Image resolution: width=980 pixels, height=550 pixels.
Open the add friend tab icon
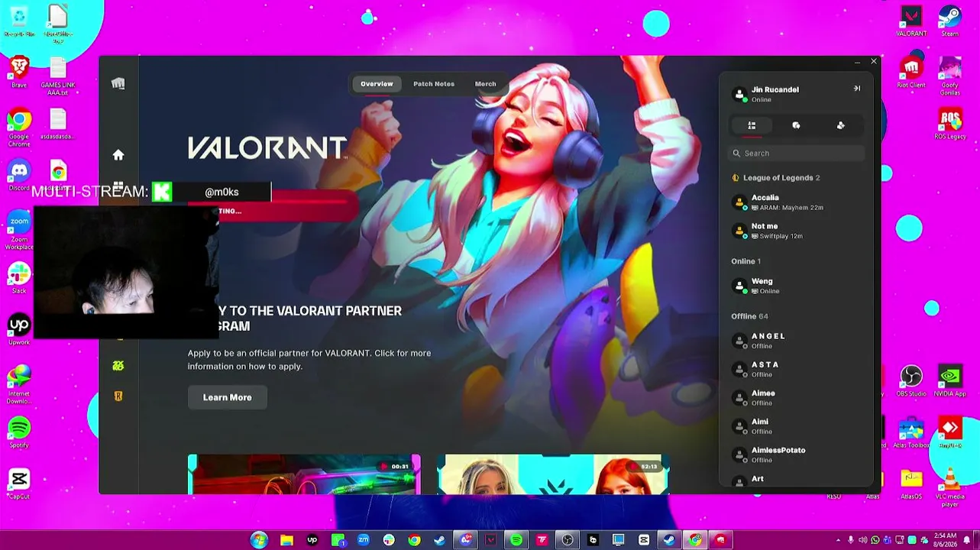click(840, 125)
